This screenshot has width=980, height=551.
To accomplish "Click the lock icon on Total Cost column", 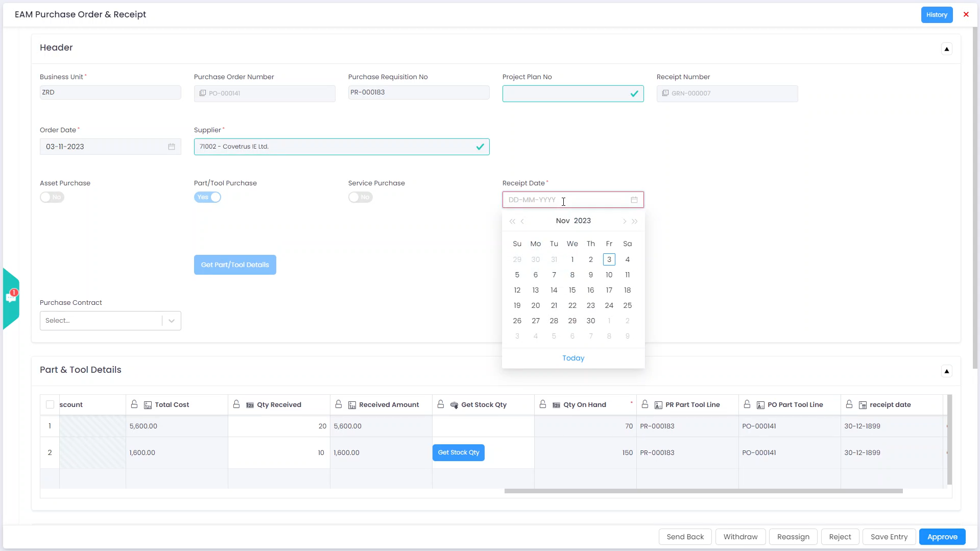I will point(134,404).
